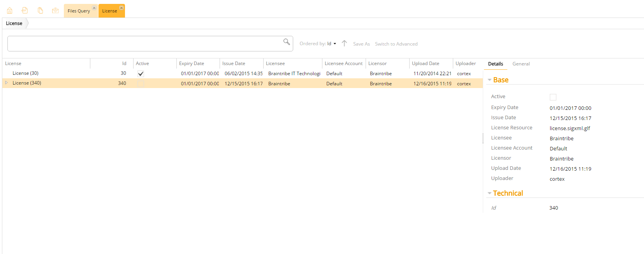Open the General tab in details panel
This screenshot has height=254, width=644.
point(521,64)
